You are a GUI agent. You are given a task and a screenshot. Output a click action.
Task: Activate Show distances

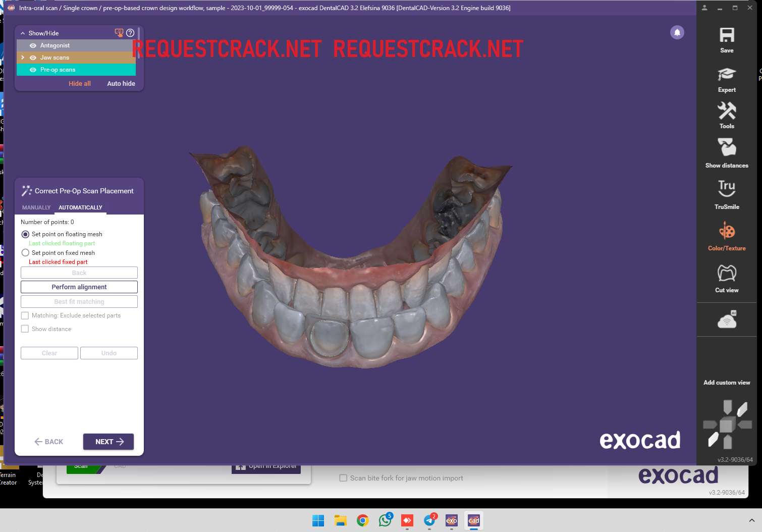pos(727,151)
